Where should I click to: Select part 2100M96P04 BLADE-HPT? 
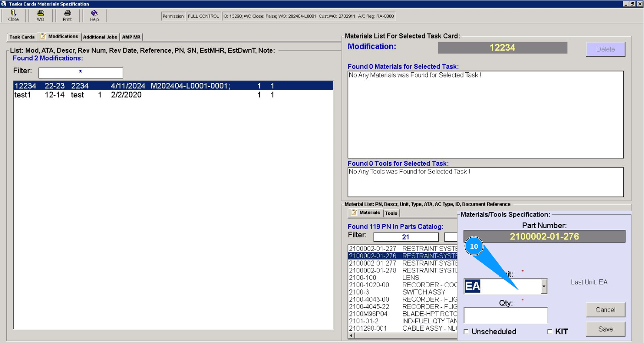[403, 314]
